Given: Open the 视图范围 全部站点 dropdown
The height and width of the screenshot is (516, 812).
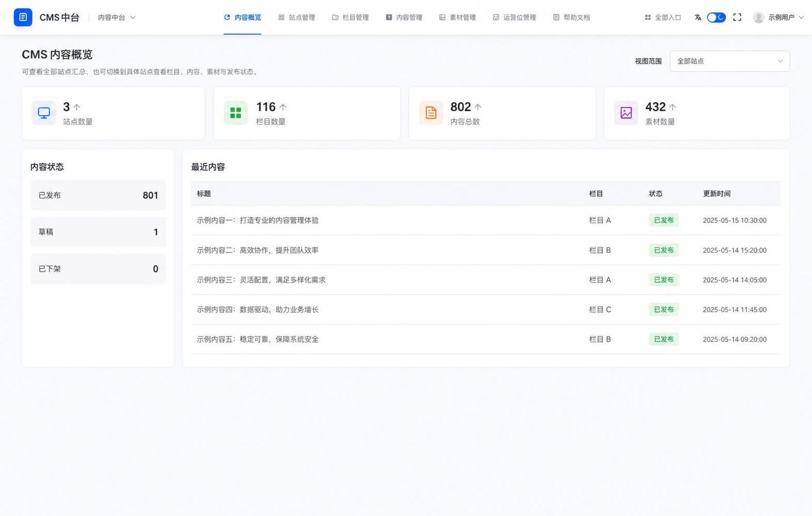Looking at the screenshot, I should pos(729,61).
